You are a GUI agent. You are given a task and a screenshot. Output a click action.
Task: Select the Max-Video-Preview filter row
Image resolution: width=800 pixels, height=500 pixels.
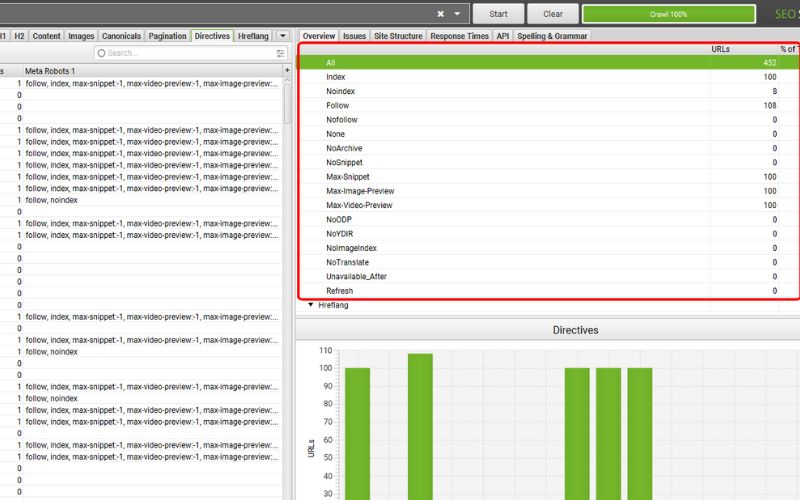click(549, 206)
